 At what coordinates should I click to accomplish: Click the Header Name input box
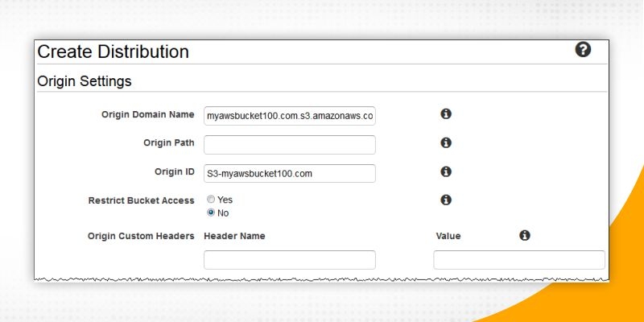click(290, 260)
